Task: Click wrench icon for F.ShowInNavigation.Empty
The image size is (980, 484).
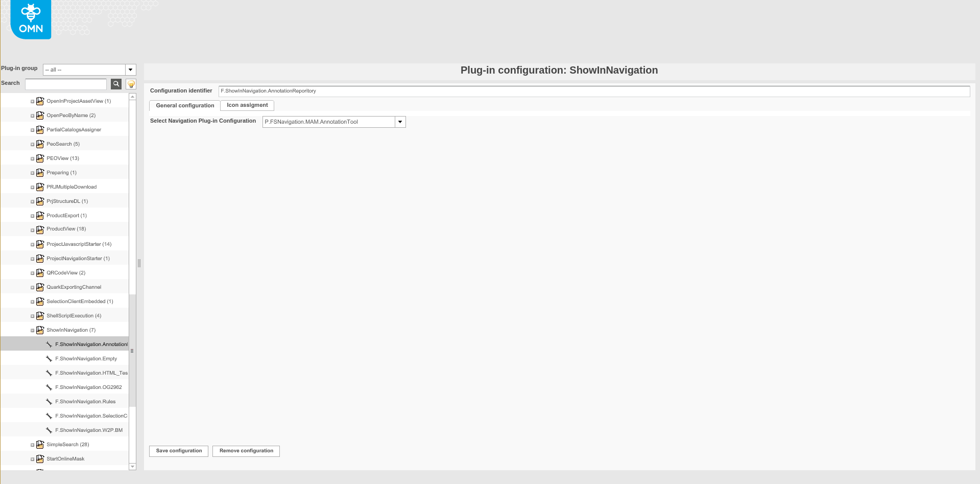Action: (x=49, y=359)
